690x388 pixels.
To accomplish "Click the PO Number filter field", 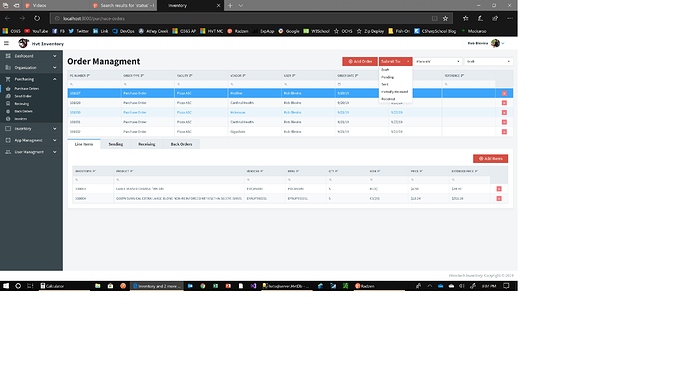I will [x=94, y=84].
